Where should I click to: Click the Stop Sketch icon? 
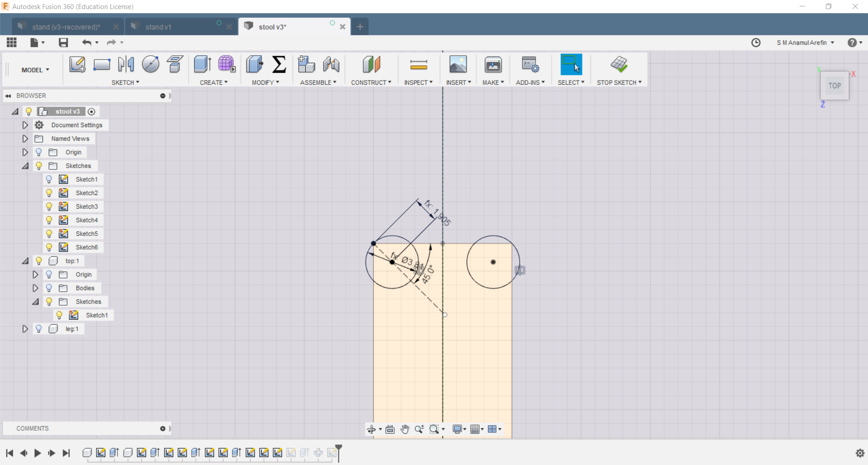coord(619,64)
